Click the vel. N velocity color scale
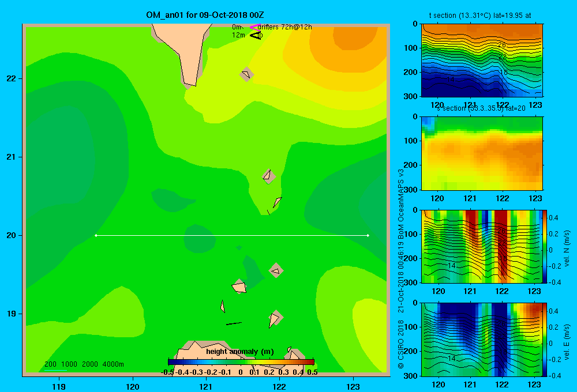 pos(545,246)
